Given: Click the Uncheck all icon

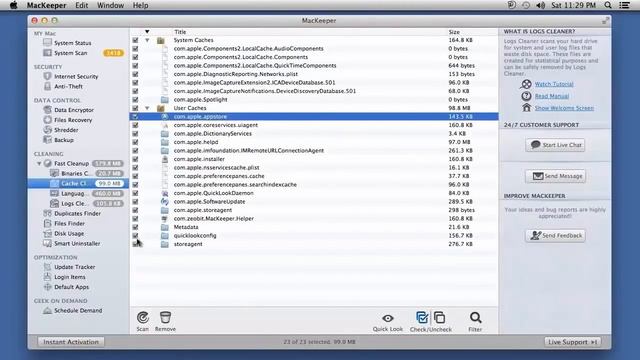Looking at the screenshot, I should tap(440, 318).
